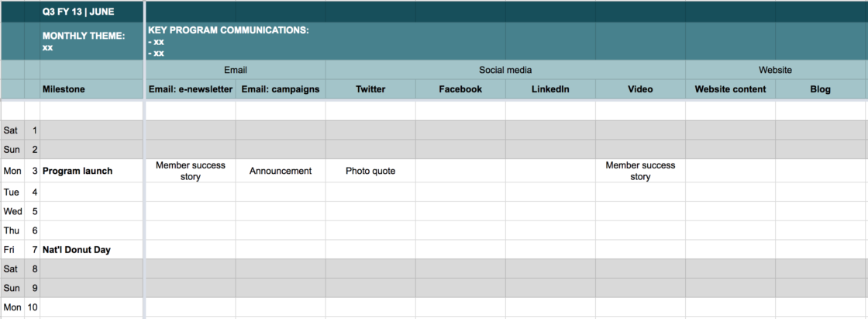Select the 'Mon' cell for day 3
Screen dimensions: 868x319
coord(12,171)
